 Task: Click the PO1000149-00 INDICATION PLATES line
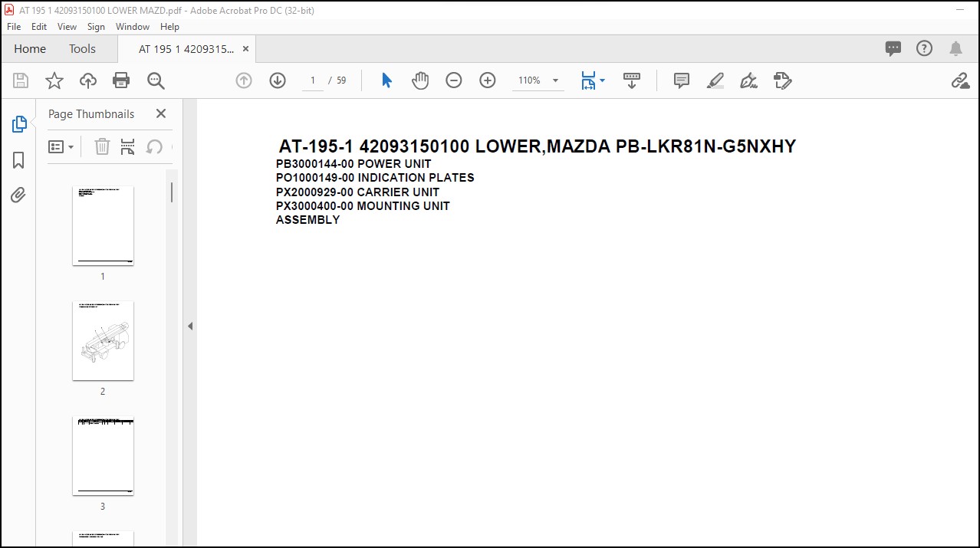[x=375, y=178]
